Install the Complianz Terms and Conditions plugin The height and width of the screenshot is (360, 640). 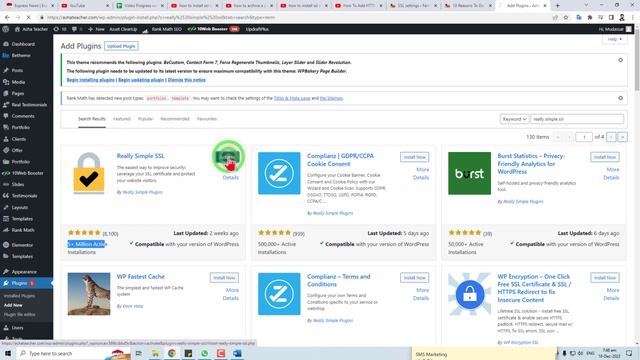[x=414, y=278]
